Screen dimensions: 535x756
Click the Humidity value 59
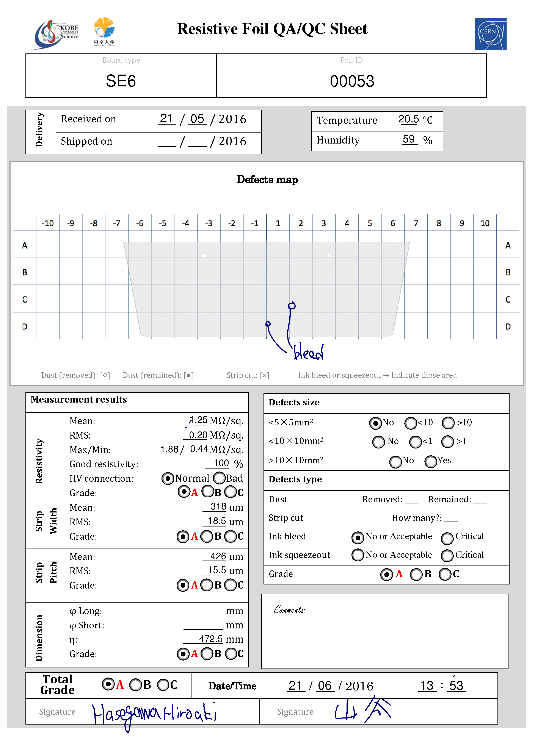point(409,139)
